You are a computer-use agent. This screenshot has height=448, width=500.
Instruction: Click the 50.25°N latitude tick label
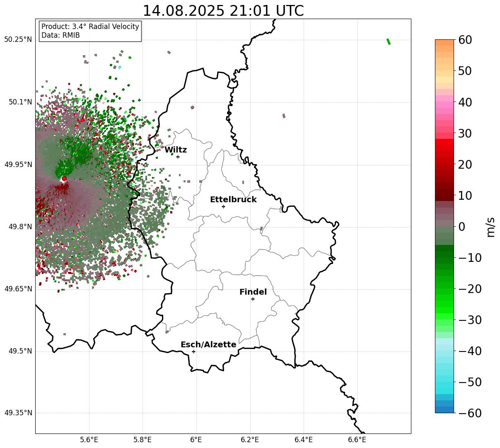click(x=18, y=40)
